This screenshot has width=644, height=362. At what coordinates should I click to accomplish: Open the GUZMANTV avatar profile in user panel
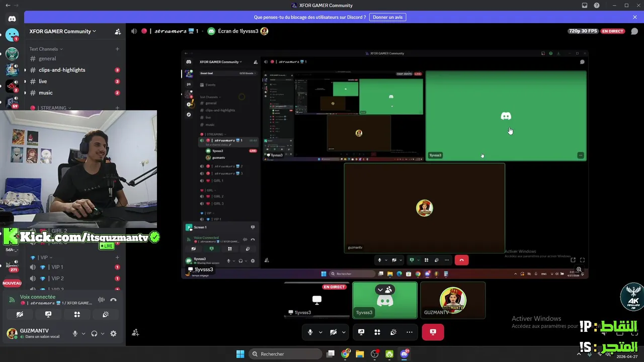click(x=12, y=333)
